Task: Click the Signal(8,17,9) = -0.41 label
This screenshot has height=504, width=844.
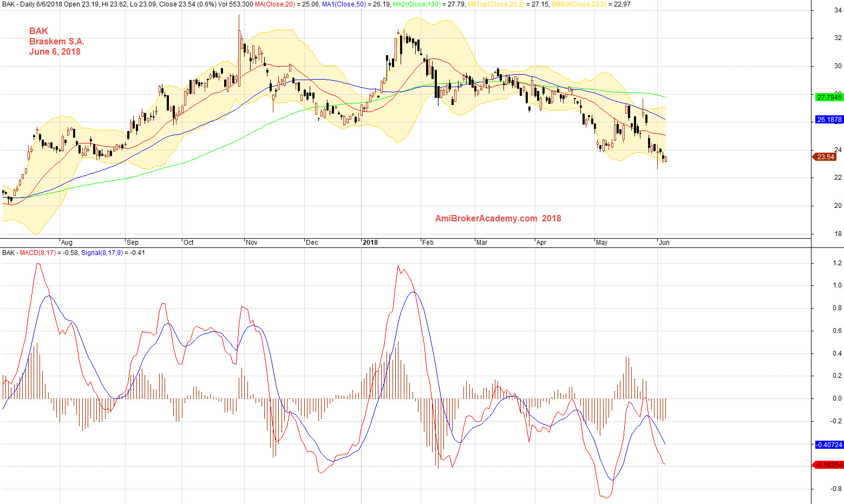Action: [113, 253]
